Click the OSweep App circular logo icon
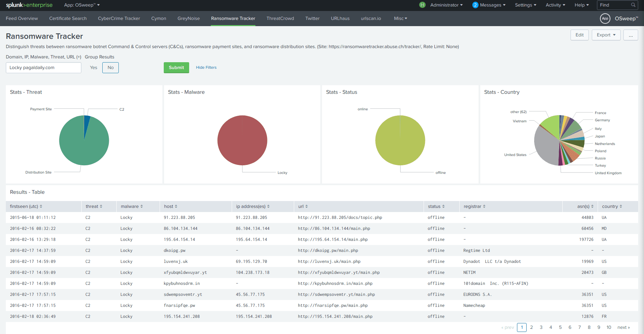The height and width of the screenshot is (334, 644). (605, 19)
